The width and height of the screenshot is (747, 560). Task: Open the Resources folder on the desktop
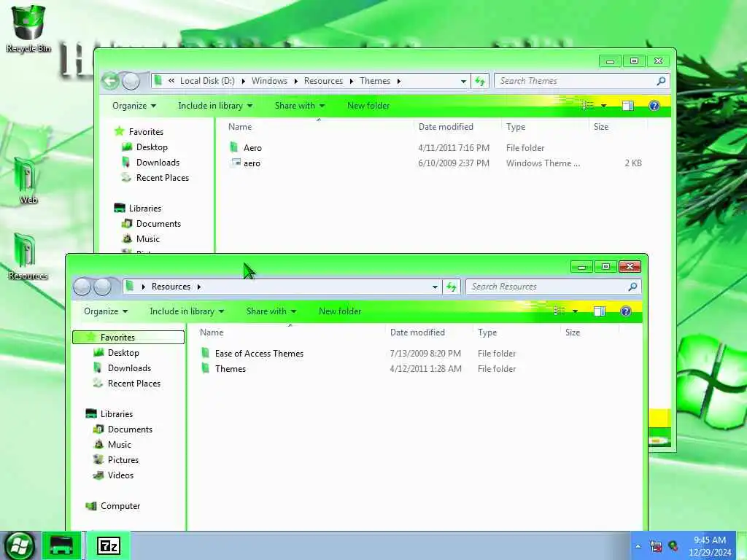[27, 256]
